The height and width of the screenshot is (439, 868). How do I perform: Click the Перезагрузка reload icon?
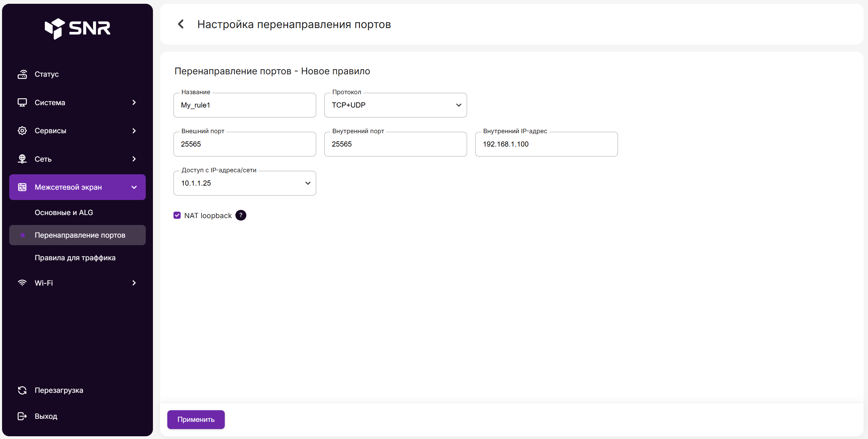(x=22, y=390)
